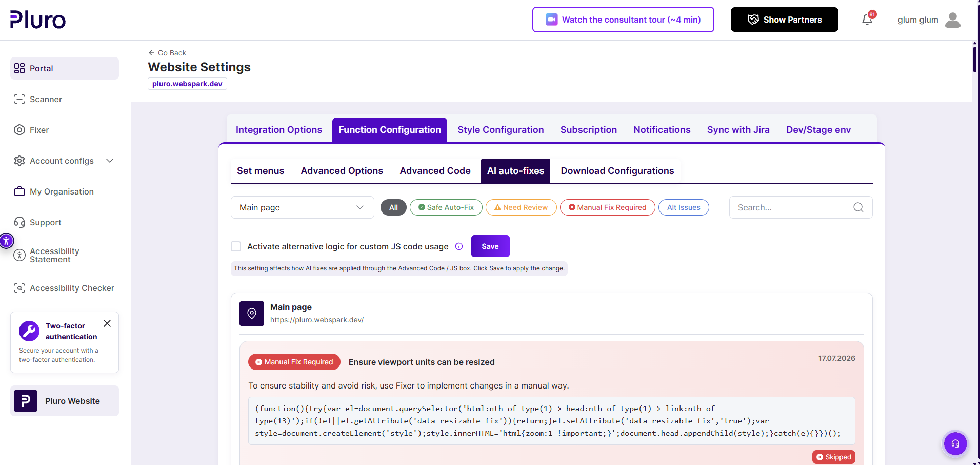Image resolution: width=980 pixels, height=465 pixels.
Task: Open the Notifications tab
Action: (662, 130)
